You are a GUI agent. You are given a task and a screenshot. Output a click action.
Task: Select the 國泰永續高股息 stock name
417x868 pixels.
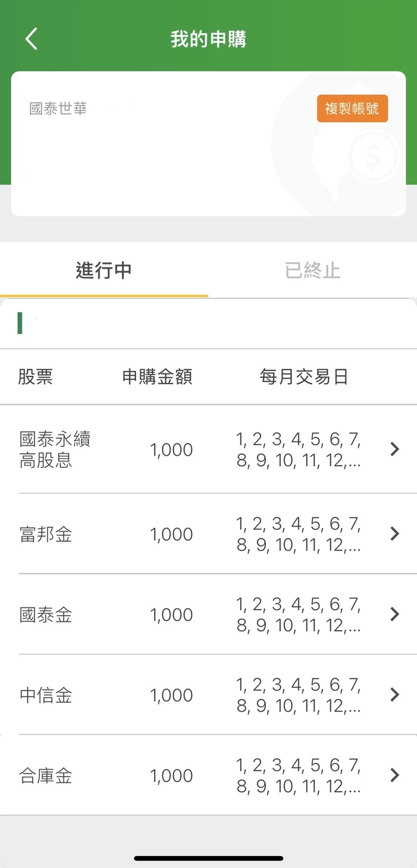point(55,449)
